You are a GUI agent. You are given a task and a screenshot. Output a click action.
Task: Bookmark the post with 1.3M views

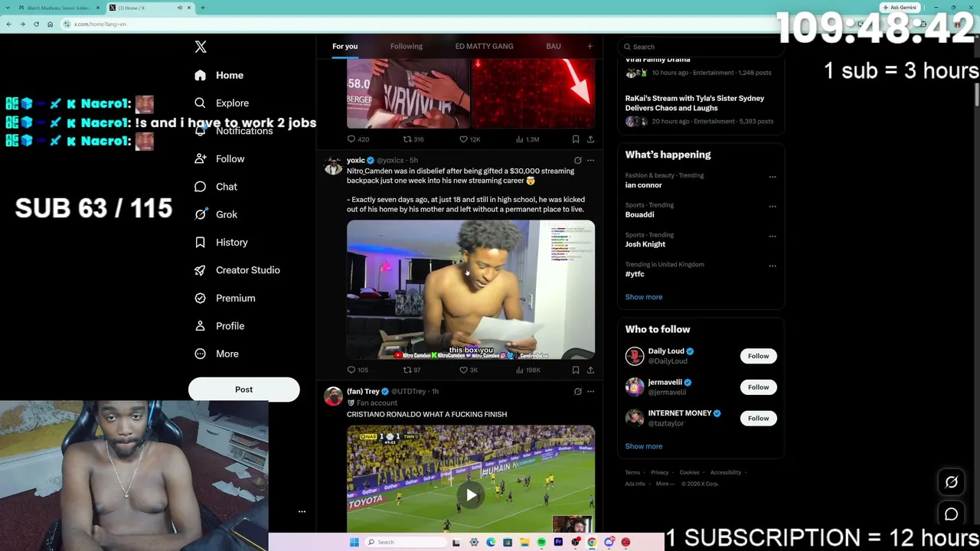tap(576, 139)
